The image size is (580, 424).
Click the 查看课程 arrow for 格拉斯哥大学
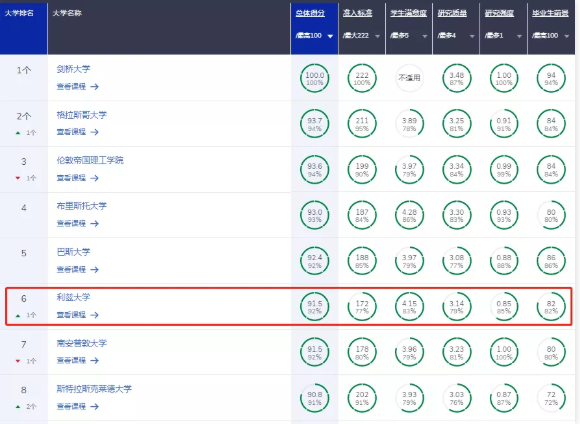click(95, 132)
